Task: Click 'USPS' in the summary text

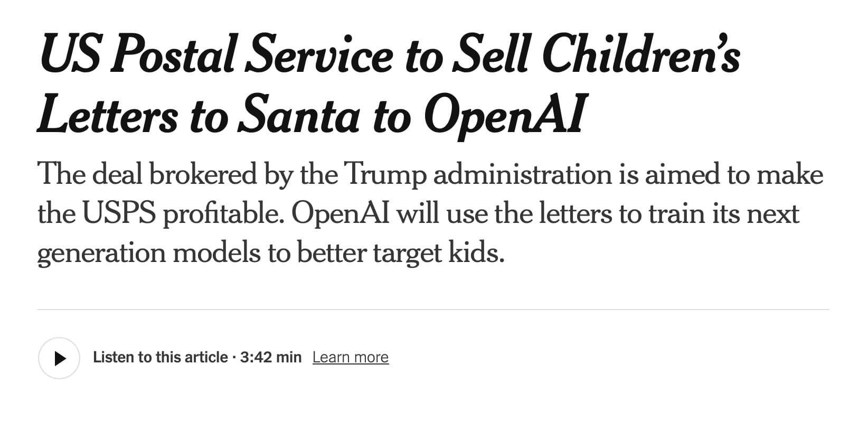Action: coord(118,213)
